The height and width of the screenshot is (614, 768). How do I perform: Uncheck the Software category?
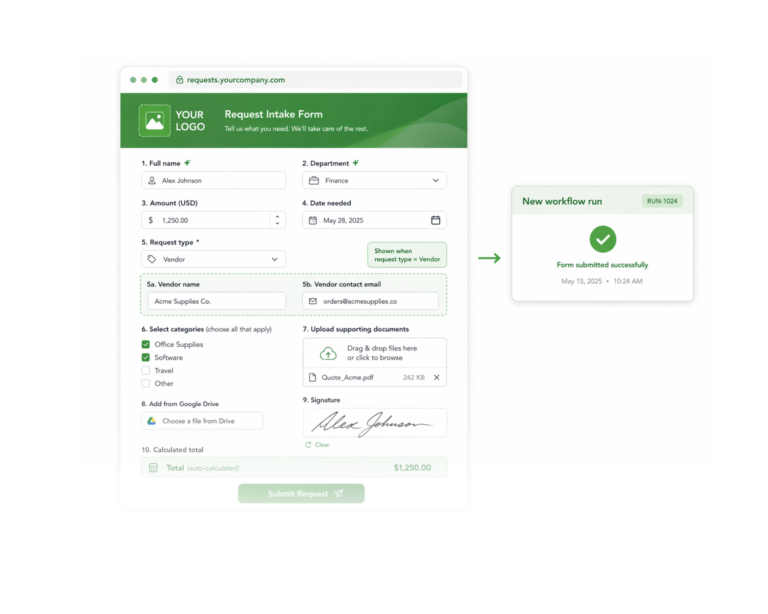[145, 357]
